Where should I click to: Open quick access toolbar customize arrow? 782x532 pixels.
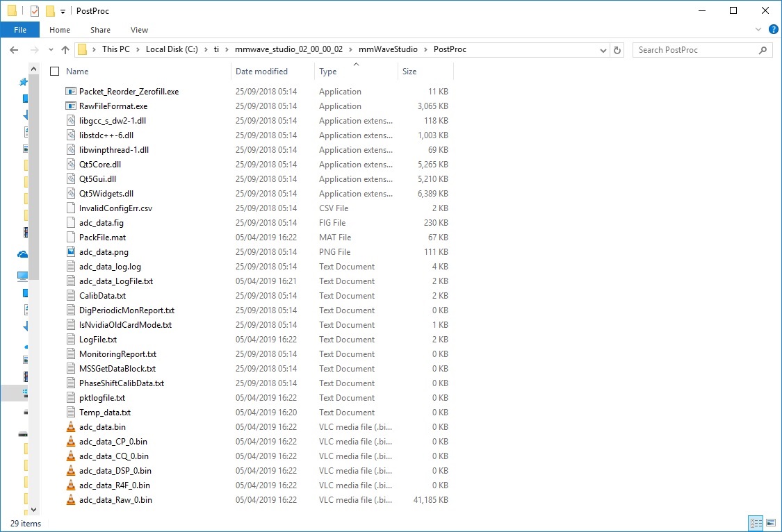coord(63,11)
